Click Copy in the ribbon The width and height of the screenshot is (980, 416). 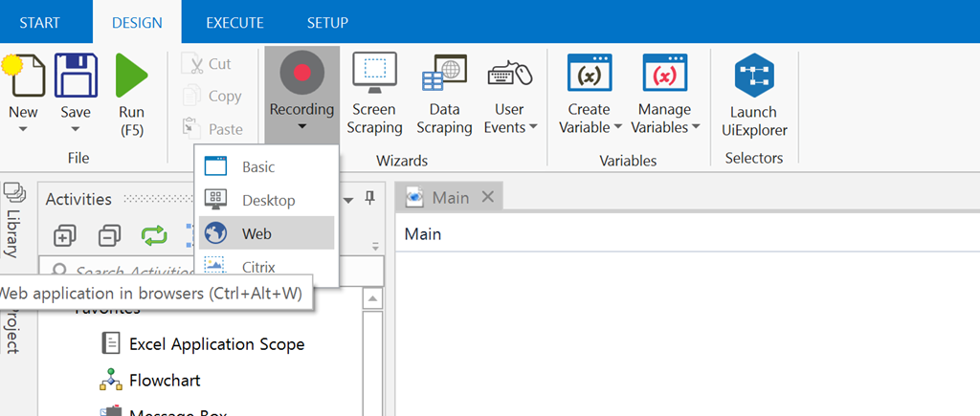tap(212, 97)
